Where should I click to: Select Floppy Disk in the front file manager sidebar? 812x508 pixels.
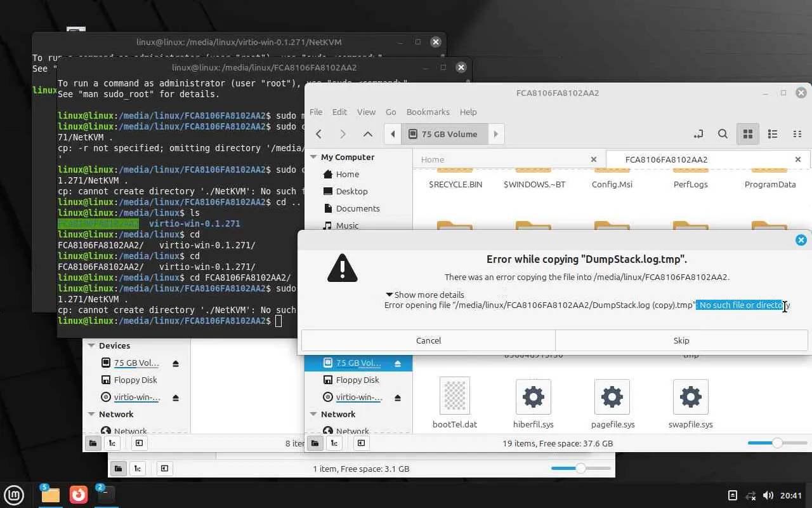[x=357, y=380]
